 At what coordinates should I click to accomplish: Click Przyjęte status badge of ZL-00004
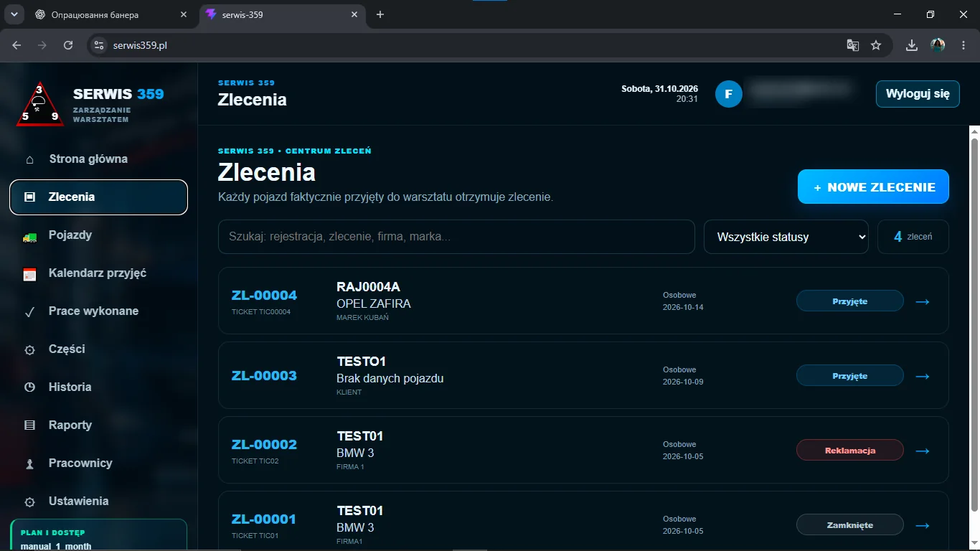(850, 301)
